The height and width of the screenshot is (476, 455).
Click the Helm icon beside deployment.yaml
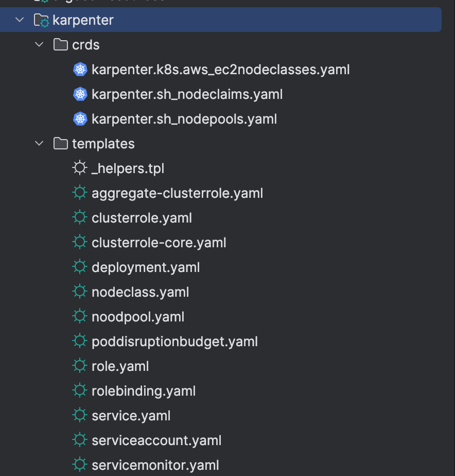[x=79, y=267]
